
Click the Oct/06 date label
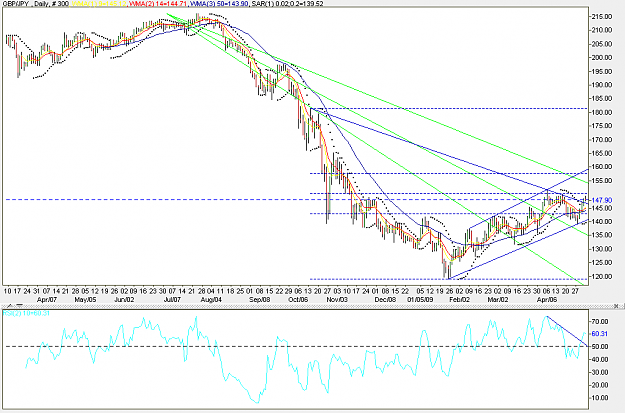298,299
